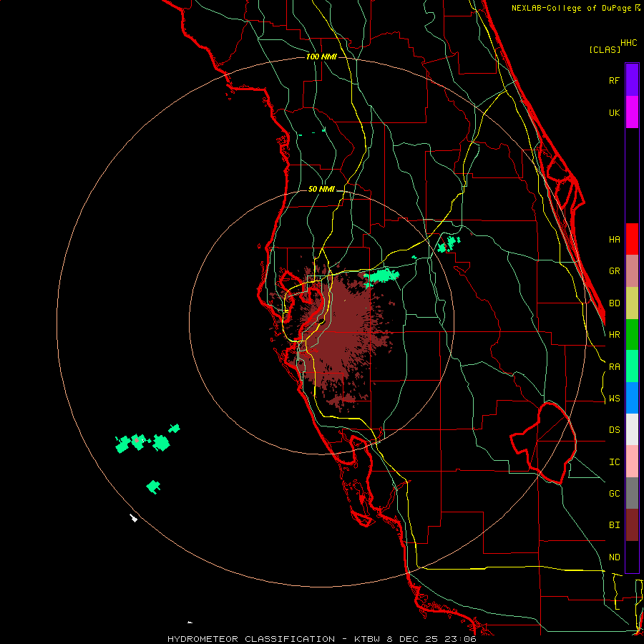The image size is (644, 644).
Task: Select the yellow BD legend color block
Action: pyautogui.click(x=632, y=303)
